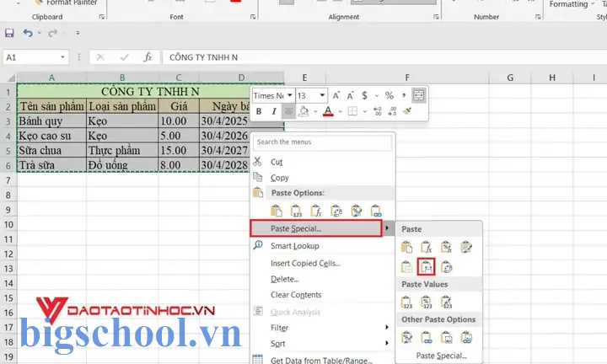Open the Fill Color dropdown arrow

click(315, 112)
